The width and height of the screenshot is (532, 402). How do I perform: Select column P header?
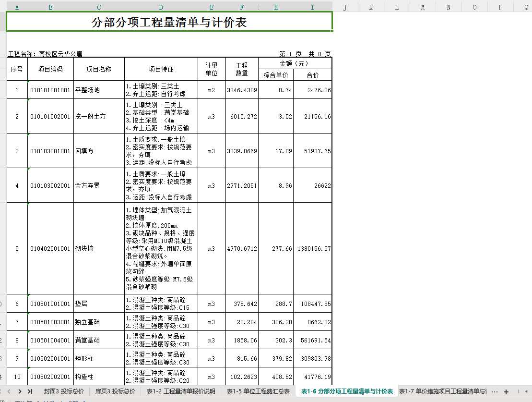[x=500, y=7]
